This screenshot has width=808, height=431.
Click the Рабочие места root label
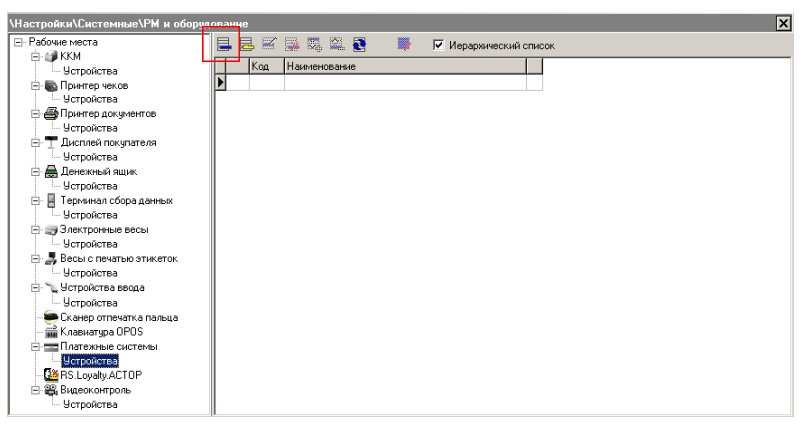click(x=63, y=42)
